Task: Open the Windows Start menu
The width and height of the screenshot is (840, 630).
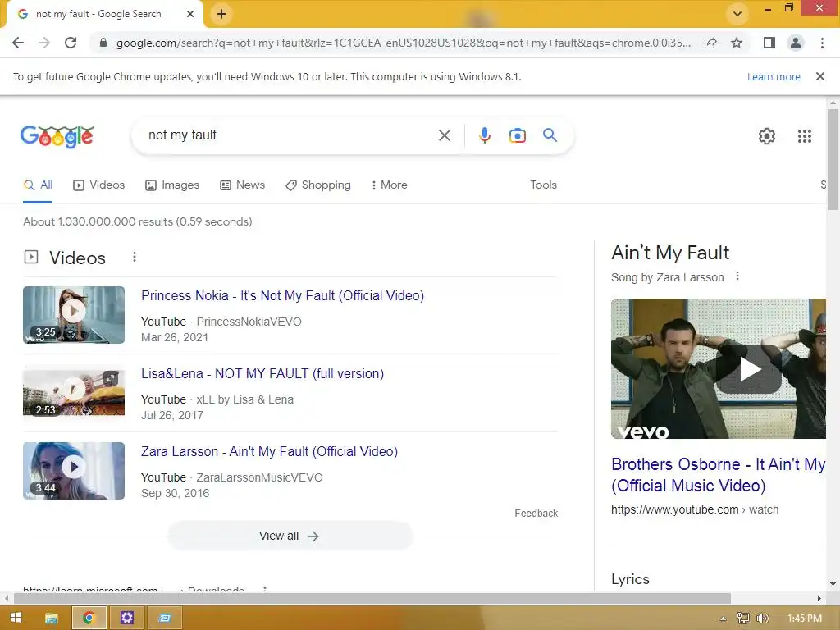Action: [x=16, y=618]
